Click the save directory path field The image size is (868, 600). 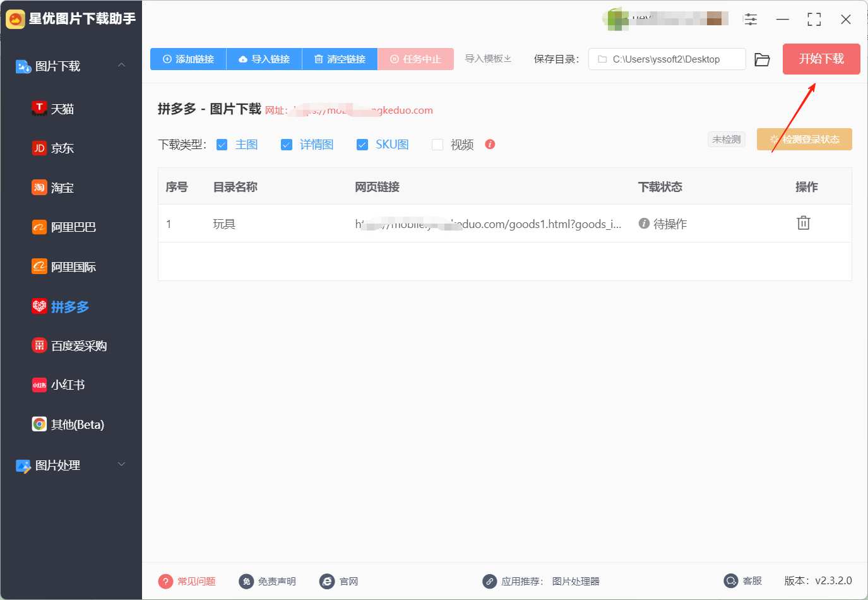pos(667,59)
